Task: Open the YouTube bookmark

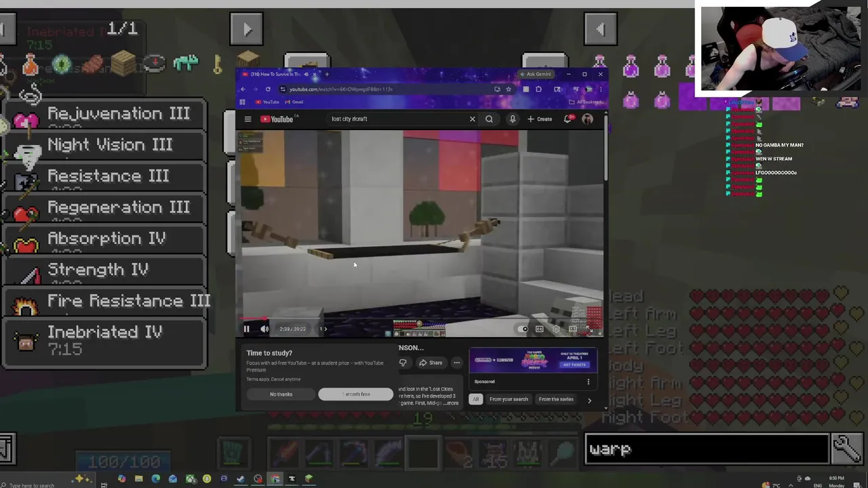Action: click(x=267, y=102)
